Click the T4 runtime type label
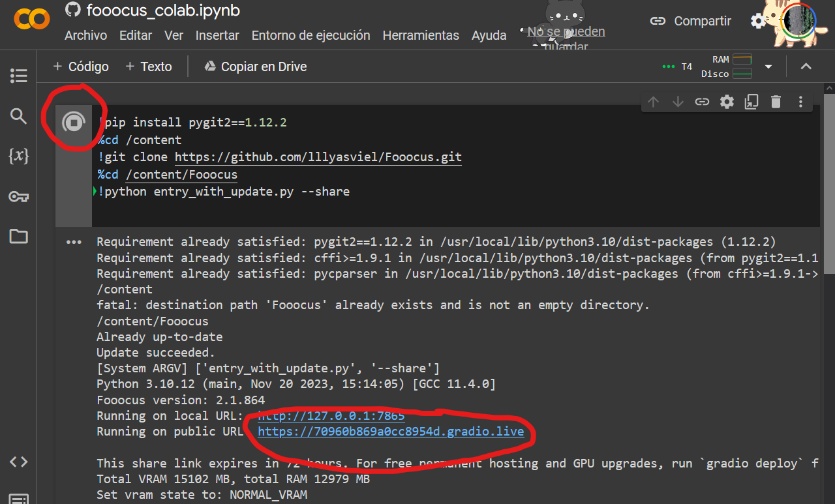Screen dimensions: 835x504 coord(686,67)
